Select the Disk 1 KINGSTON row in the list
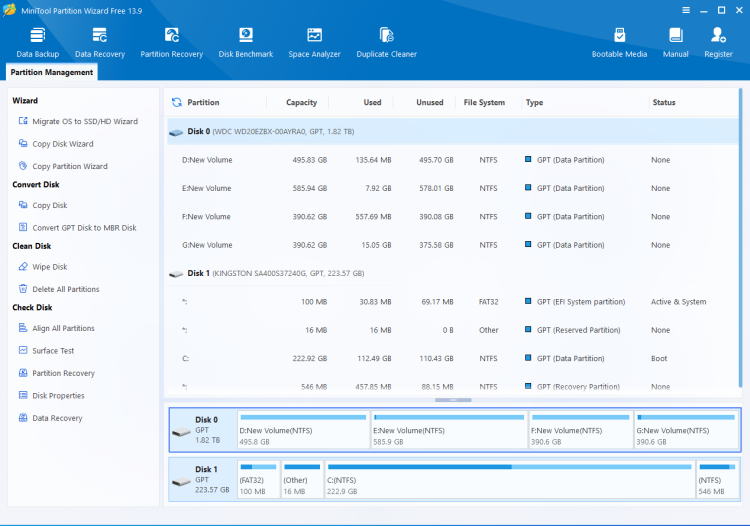Image resolution: width=750 pixels, height=526 pixels. [452, 274]
